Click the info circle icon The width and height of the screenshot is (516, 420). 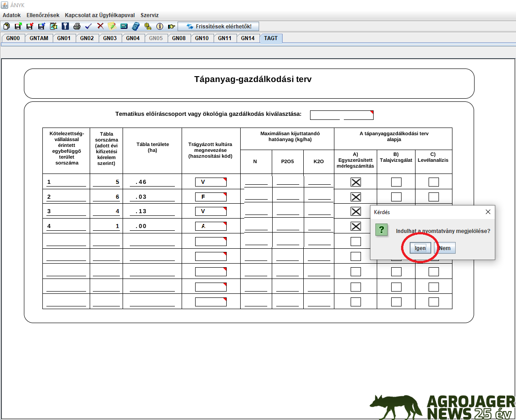click(x=159, y=27)
